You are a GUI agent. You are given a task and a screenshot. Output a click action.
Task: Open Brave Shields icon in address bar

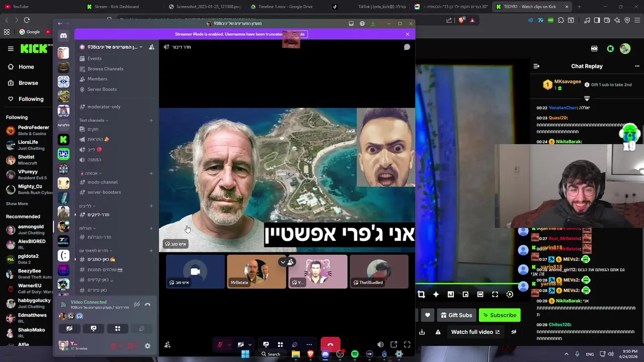coord(462,20)
